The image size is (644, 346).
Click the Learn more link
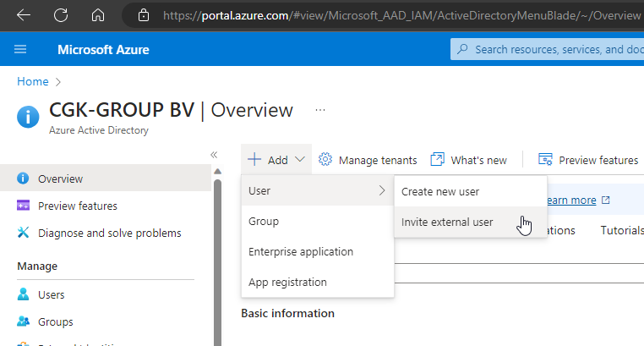coord(570,200)
